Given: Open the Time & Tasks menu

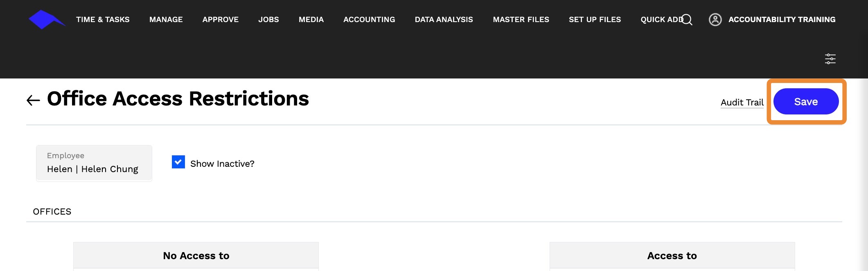Looking at the screenshot, I should [x=103, y=20].
